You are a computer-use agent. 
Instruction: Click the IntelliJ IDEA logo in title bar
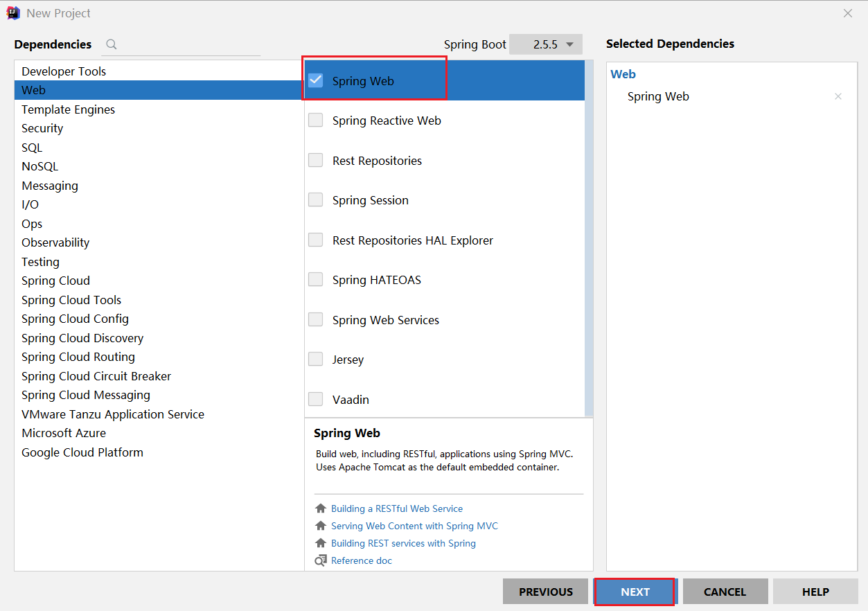pos(12,13)
